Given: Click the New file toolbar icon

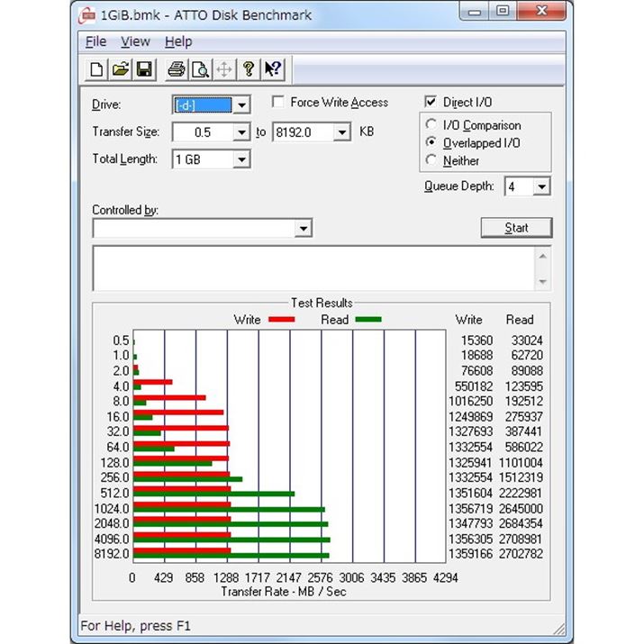Looking at the screenshot, I should click(97, 69).
